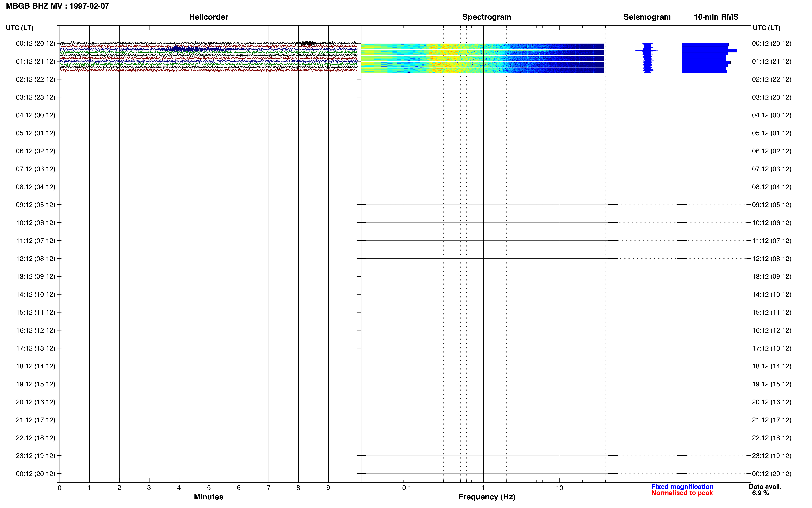Click the 04:12 (00:12) label on the Helicorder axis
The width and height of the screenshot is (812, 508).
click(x=35, y=115)
